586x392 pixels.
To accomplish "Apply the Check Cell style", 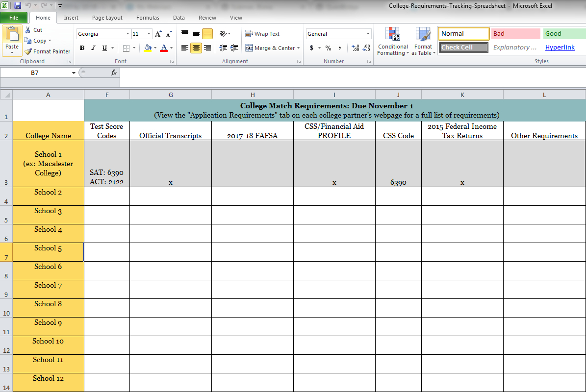I will [463, 48].
